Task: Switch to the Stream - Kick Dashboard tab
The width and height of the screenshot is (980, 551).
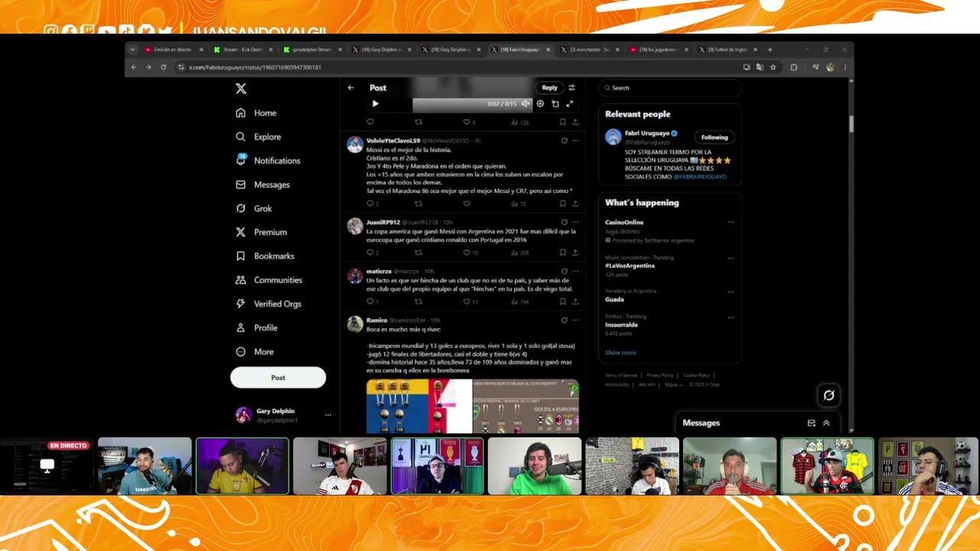Action: click(x=243, y=50)
